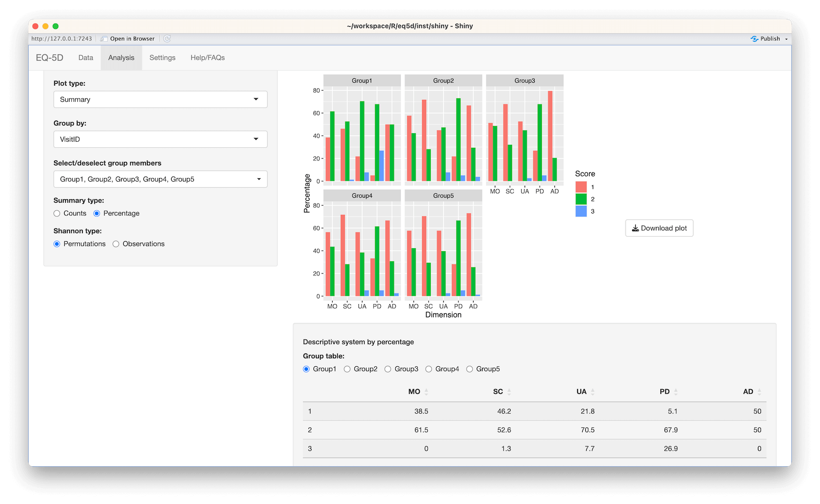Image resolution: width=820 pixels, height=504 pixels.
Task: Sort table by the UA column arrows
Action: [592, 392]
